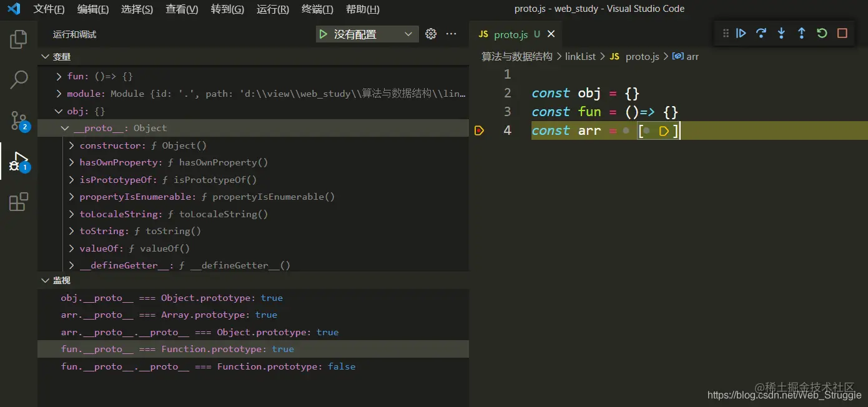This screenshot has height=407, width=868.
Task: Collapse the 监视 section
Action: pos(45,281)
